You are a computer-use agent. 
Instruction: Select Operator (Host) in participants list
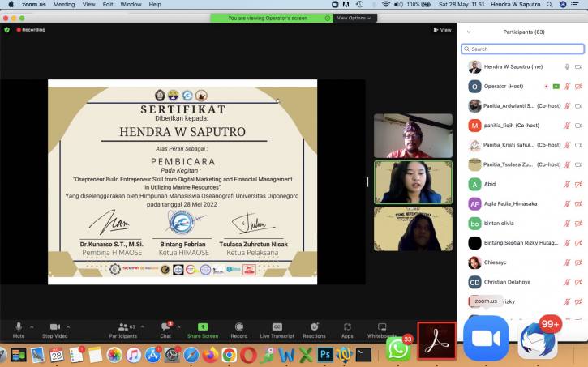click(x=504, y=86)
